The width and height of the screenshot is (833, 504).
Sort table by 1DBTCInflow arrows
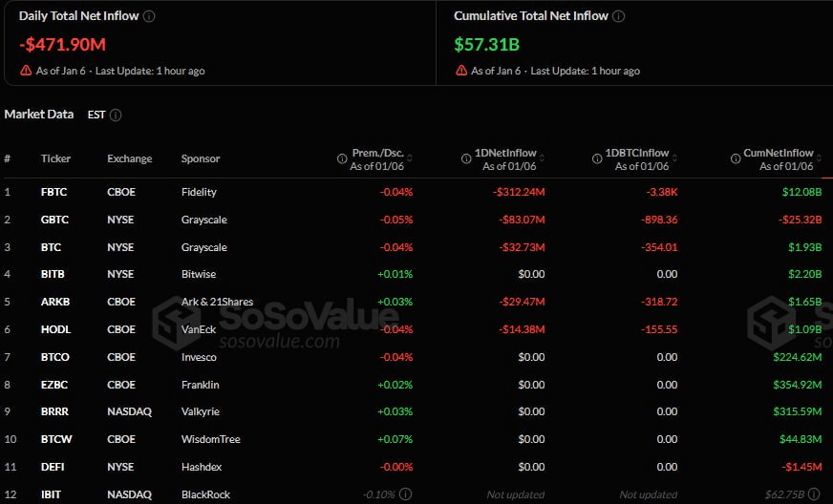tap(674, 158)
